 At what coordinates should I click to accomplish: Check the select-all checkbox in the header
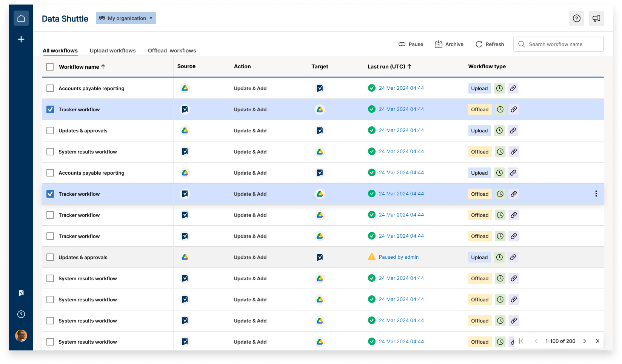click(50, 66)
